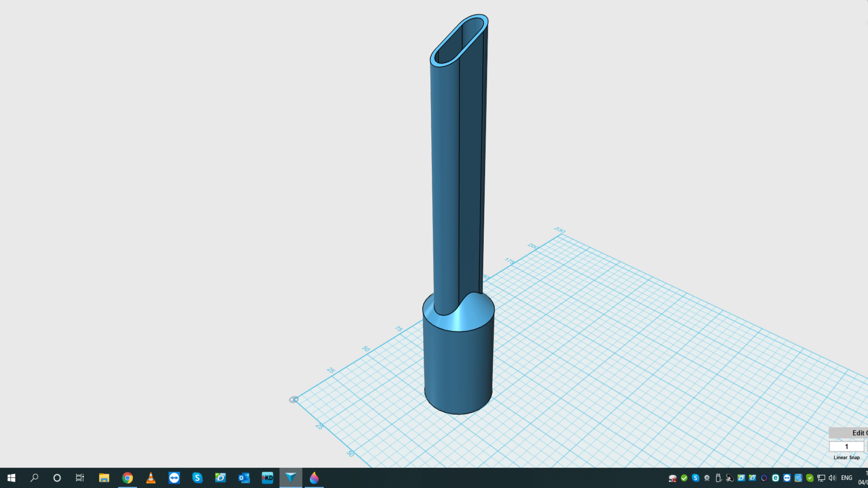This screenshot has height=488, width=868.
Task: Select the active 123D Design taskbar icon
Action: point(291,478)
